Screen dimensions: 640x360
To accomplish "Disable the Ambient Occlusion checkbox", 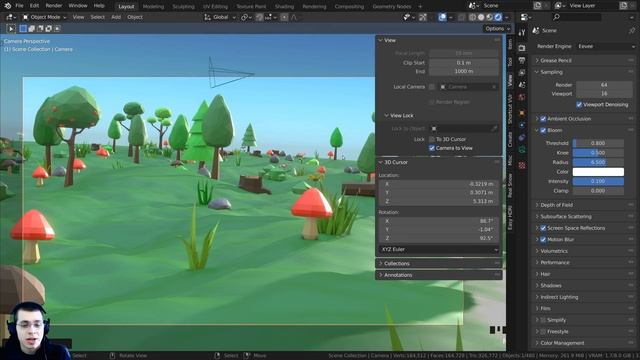I will pos(543,119).
